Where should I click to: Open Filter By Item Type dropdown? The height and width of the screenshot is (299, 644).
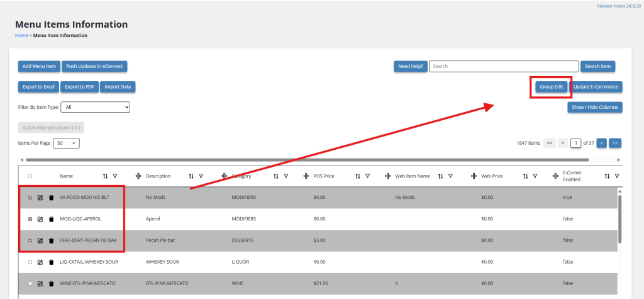pos(96,108)
